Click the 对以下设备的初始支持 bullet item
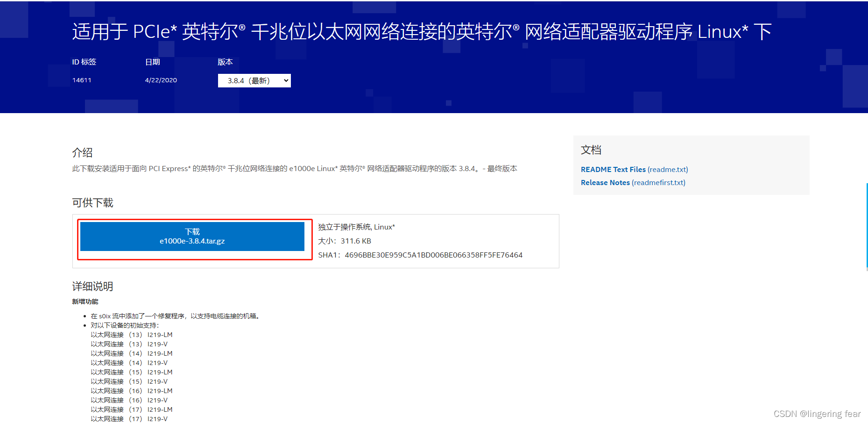Screen dimensions: 868x423 [125, 325]
